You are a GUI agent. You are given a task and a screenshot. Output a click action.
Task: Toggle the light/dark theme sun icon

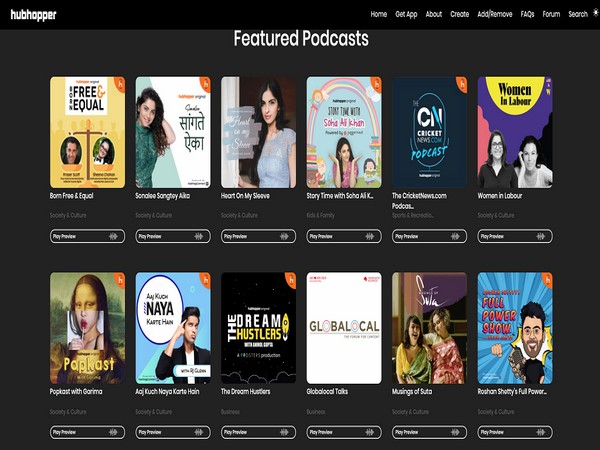pos(596,13)
